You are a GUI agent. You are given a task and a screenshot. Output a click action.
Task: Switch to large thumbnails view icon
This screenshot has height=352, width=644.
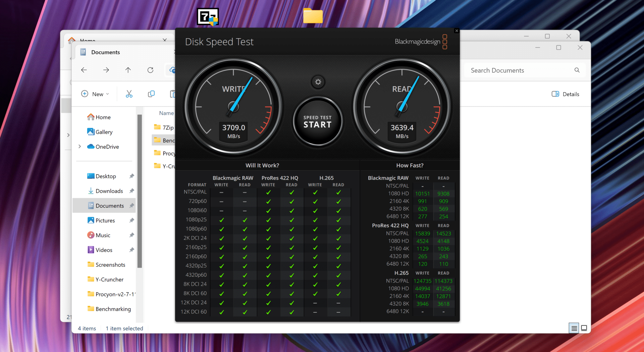584,328
